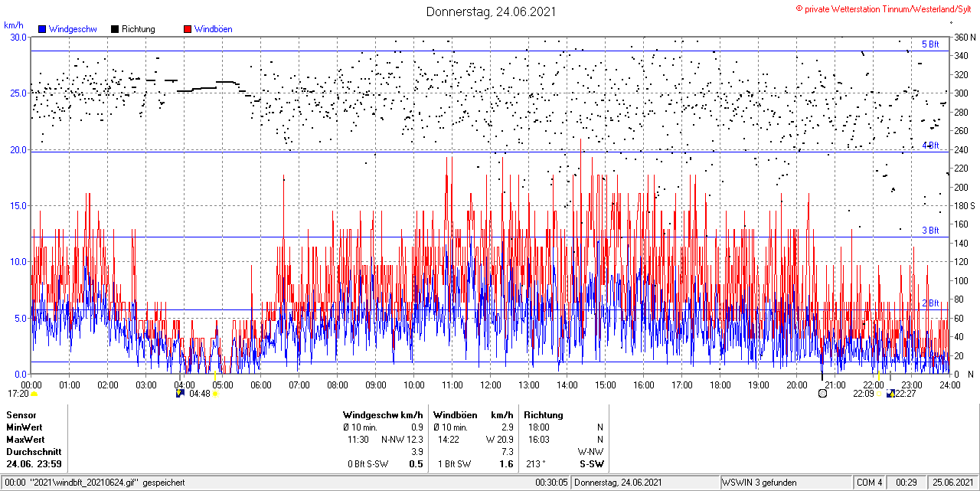Select the Richtung legend label
This screenshot has height=491, width=980.
(139, 29)
